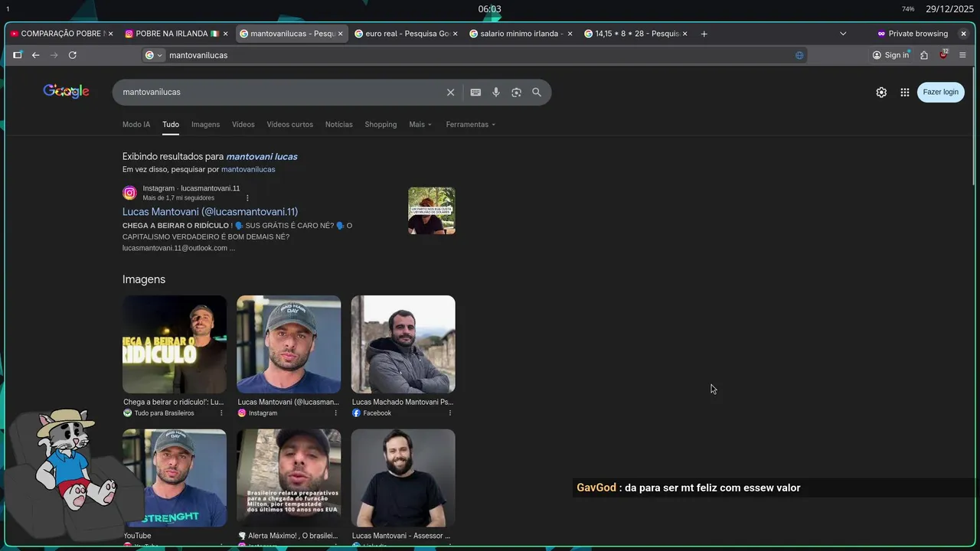Open the Chega a beirar o ridículo image
The height and width of the screenshot is (551, 980).
coord(175,344)
